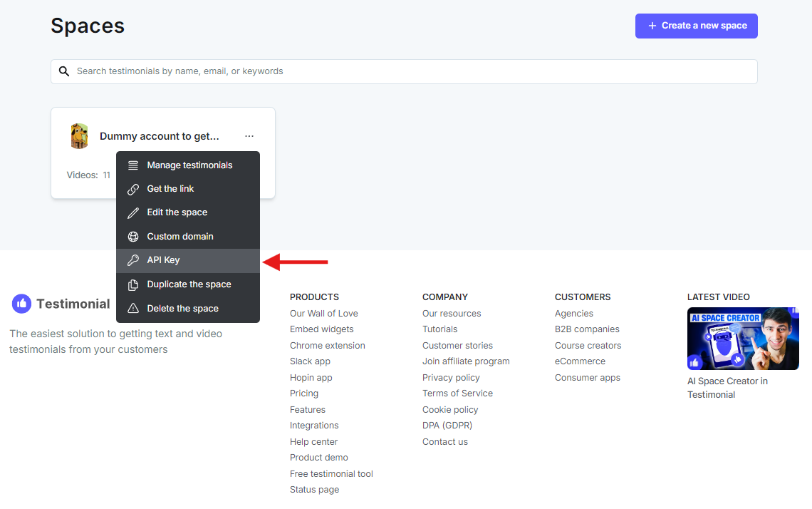Open the Pricing link in Products
This screenshot has height=509, width=812.
(x=304, y=394)
